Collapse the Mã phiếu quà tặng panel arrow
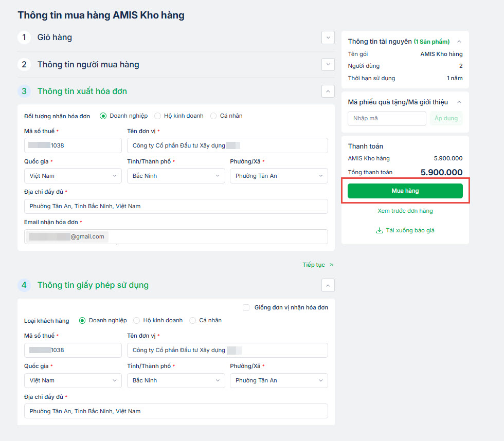This screenshot has width=504, height=441. click(x=459, y=102)
